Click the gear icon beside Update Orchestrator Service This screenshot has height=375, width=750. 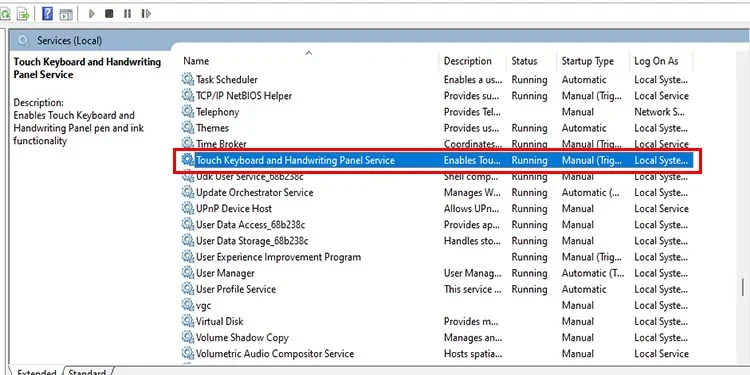[188, 192]
